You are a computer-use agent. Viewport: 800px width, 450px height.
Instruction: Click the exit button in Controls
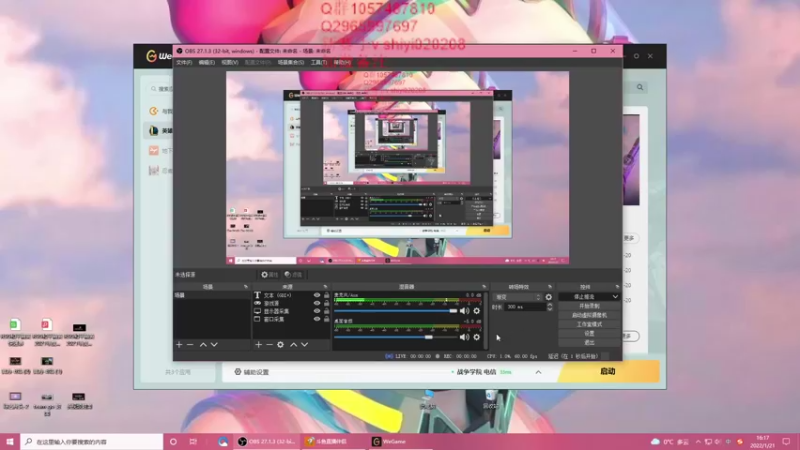589,343
